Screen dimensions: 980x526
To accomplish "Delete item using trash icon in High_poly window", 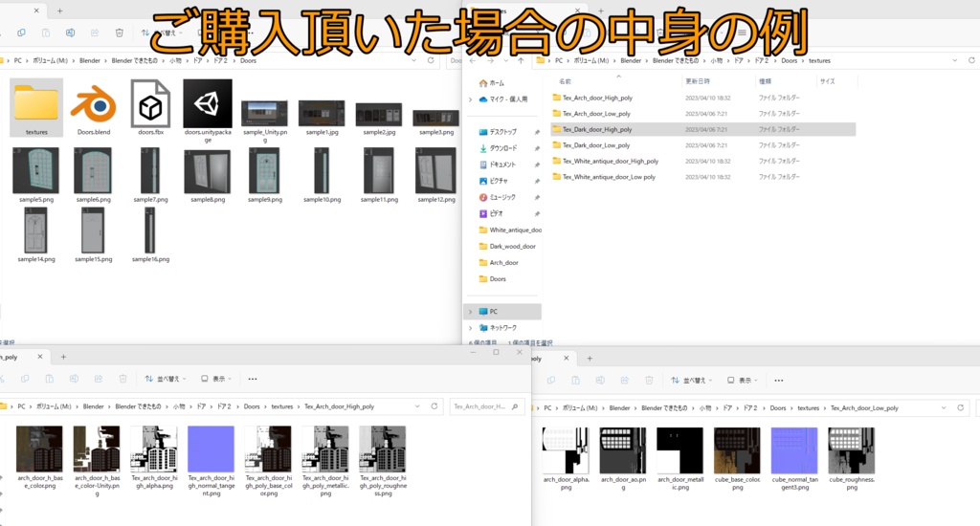I will pos(123,379).
